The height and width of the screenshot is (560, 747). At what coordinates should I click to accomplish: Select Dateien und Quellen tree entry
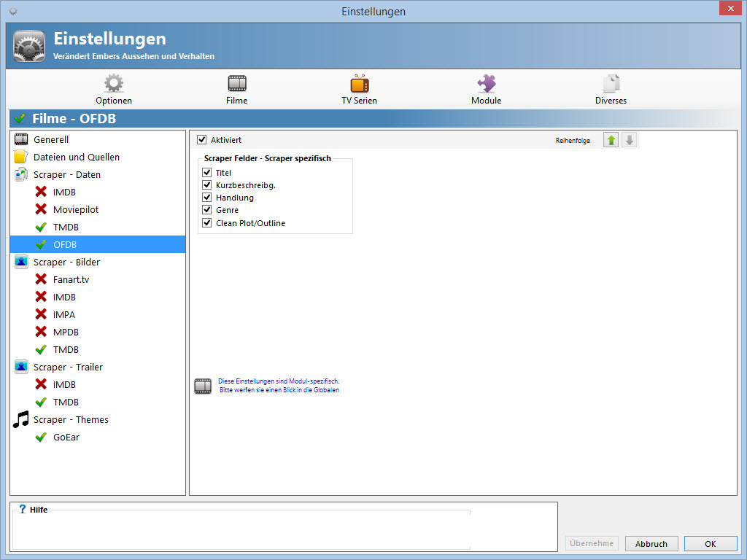(77, 157)
